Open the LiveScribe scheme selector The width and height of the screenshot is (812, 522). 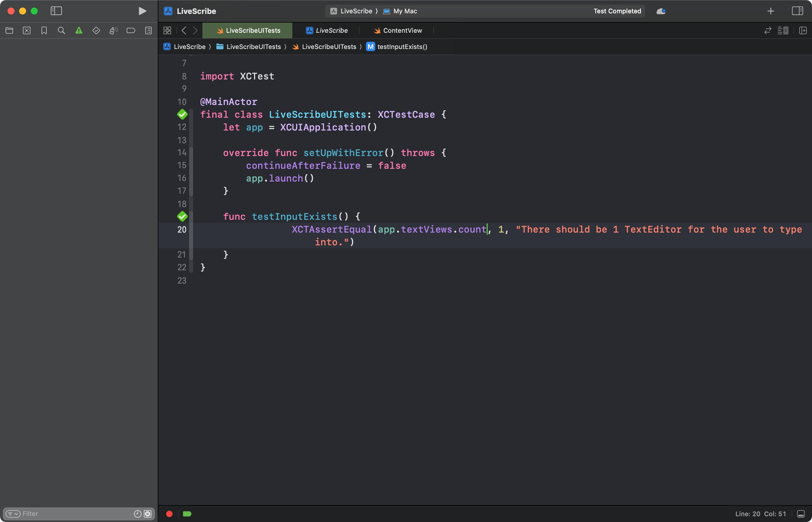[355, 11]
